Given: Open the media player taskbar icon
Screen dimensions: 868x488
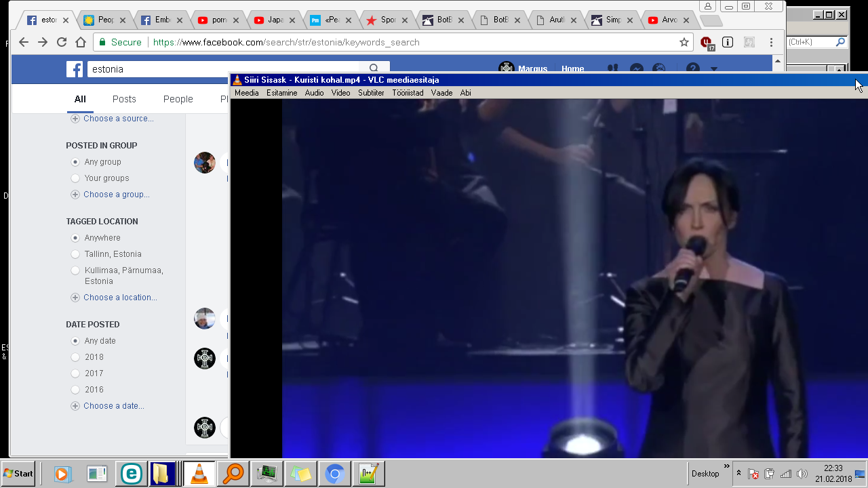Looking at the screenshot, I should pyautogui.click(x=62, y=474).
